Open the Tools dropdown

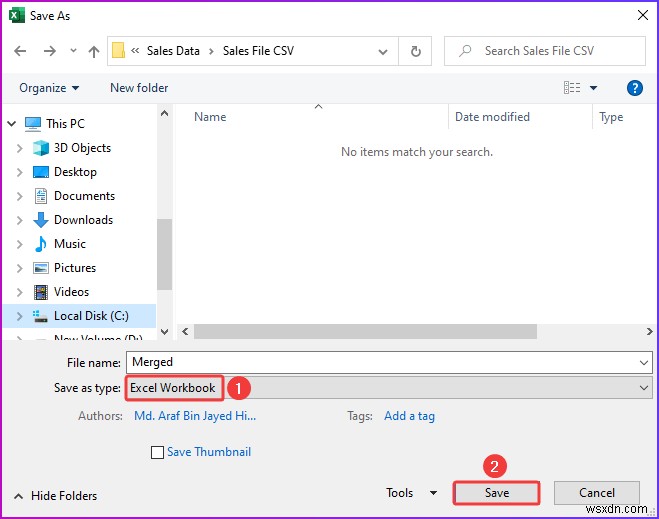411,493
